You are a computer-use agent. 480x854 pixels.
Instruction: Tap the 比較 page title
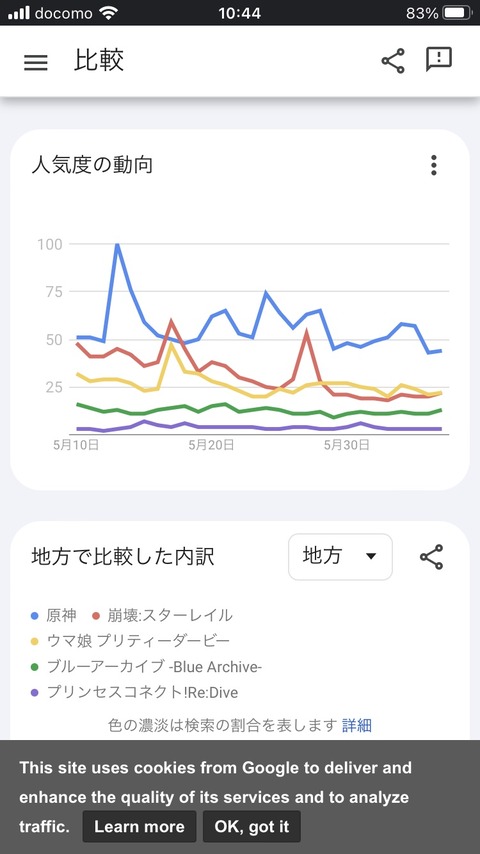pyautogui.click(x=99, y=60)
